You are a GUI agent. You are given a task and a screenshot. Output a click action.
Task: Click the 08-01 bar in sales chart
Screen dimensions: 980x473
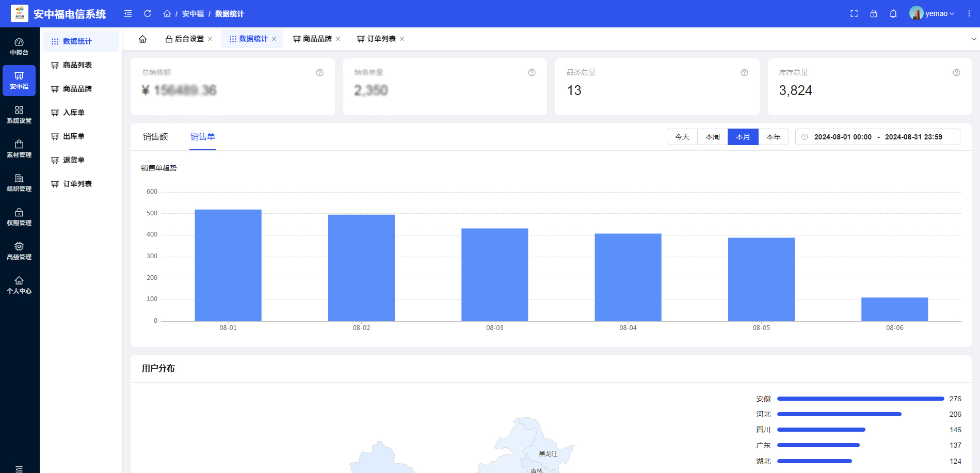[x=228, y=265]
